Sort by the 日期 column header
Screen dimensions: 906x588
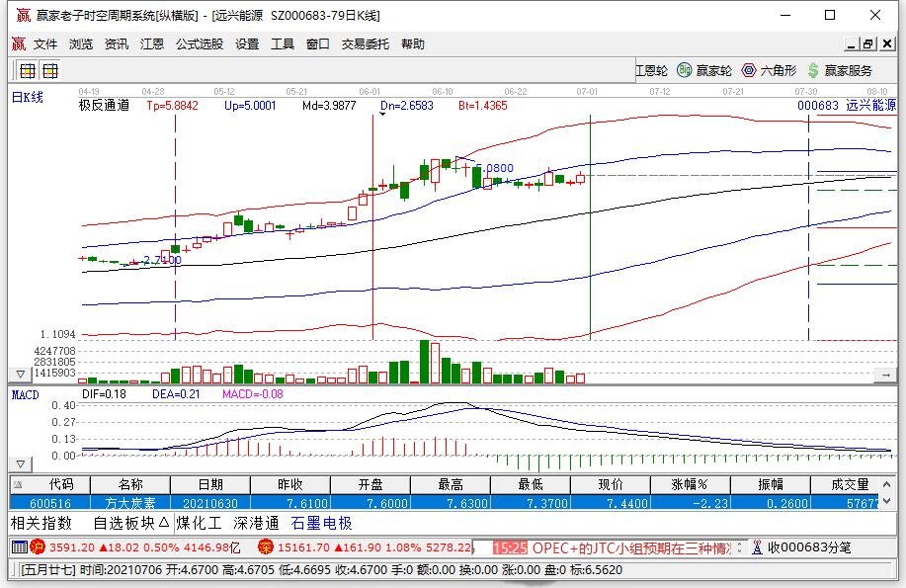(210, 484)
